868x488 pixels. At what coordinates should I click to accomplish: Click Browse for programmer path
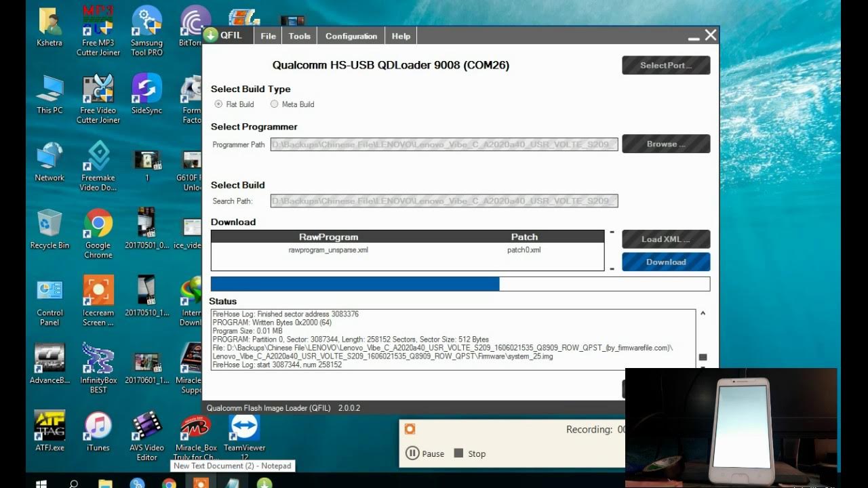(x=666, y=144)
